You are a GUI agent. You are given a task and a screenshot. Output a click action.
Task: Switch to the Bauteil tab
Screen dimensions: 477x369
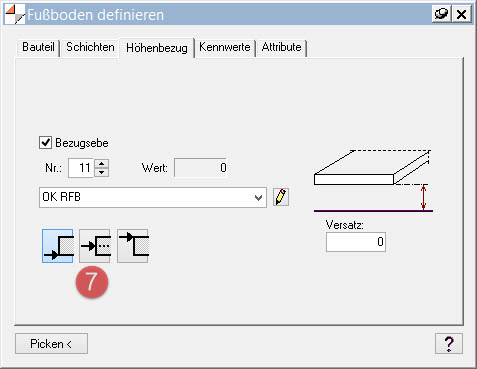pyautogui.click(x=38, y=47)
